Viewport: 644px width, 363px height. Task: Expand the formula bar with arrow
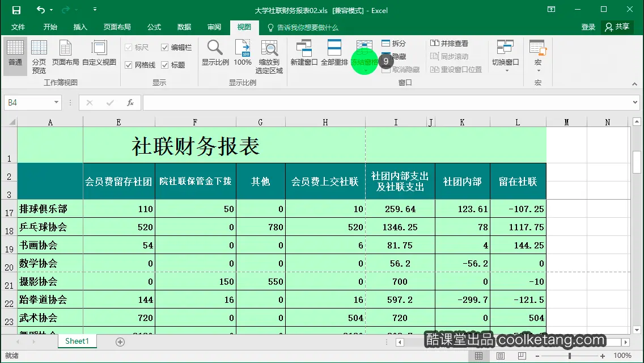(635, 102)
